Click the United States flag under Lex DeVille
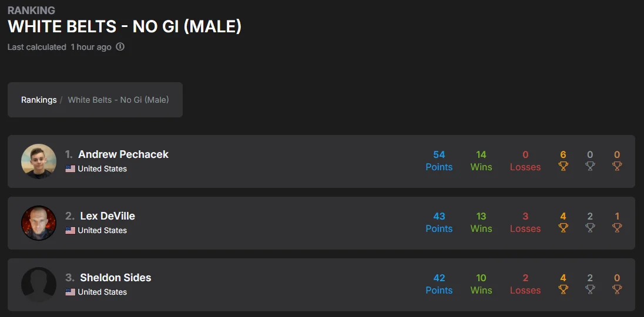 (71, 231)
